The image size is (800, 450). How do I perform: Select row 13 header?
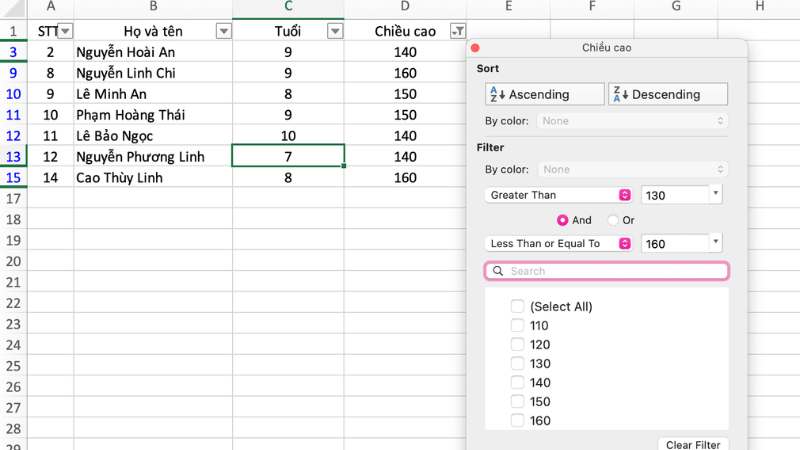[x=13, y=157]
